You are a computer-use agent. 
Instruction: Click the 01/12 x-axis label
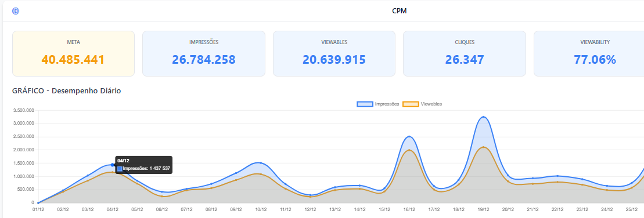tap(38, 209)
